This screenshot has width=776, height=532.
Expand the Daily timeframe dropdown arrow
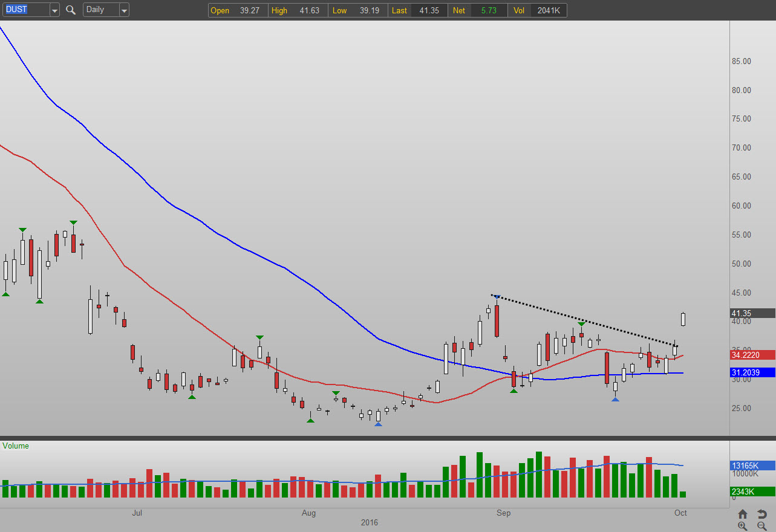pos(124,10)
